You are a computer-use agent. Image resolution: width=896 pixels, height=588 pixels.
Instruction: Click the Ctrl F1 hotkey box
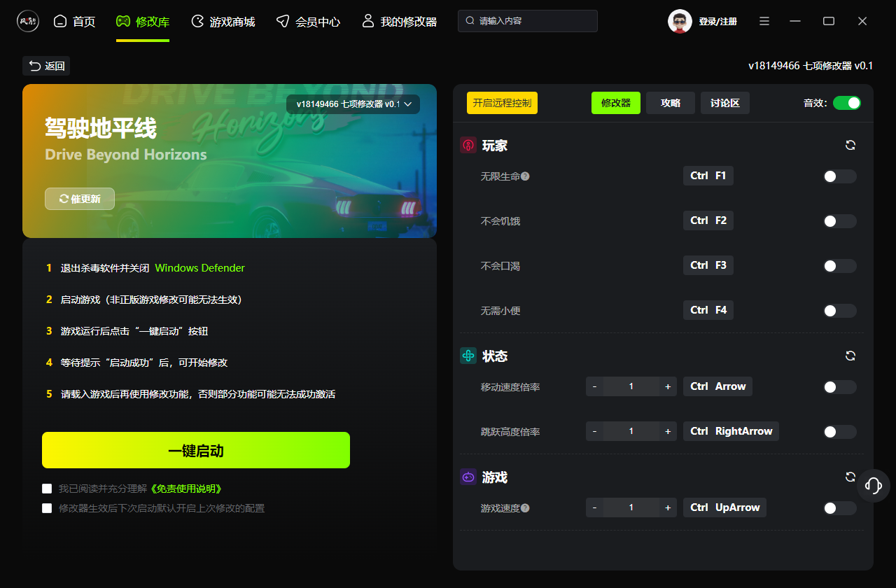click(x=708, y=176)
